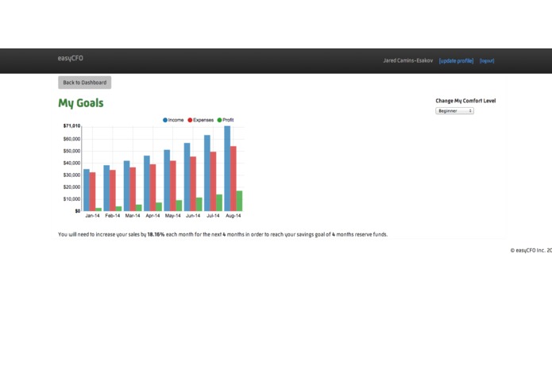Select the Aug-14 red expenses bar
This screenshot has height=392, width=552.
click(234, 179)
